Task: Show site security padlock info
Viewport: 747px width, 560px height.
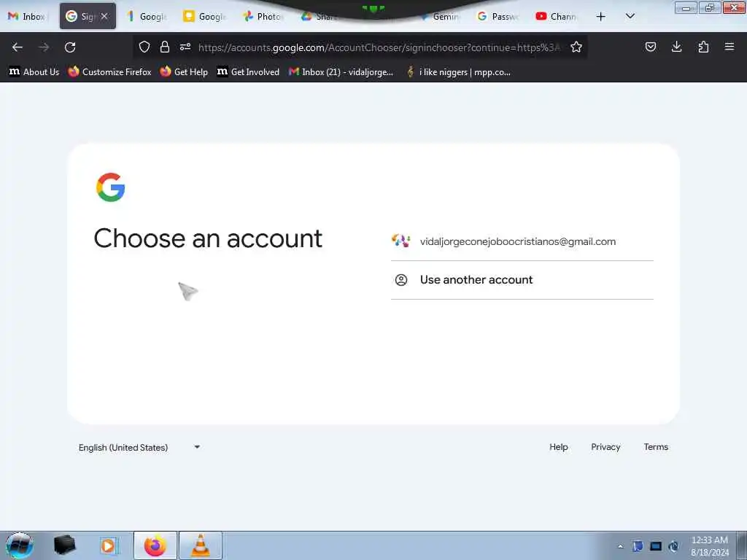Action: 165,47
